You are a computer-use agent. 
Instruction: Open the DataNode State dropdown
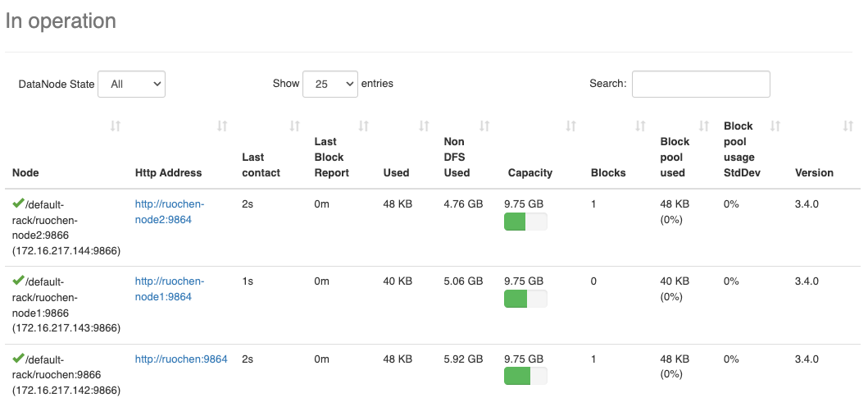pyautogui.click(x=131, y=84)
